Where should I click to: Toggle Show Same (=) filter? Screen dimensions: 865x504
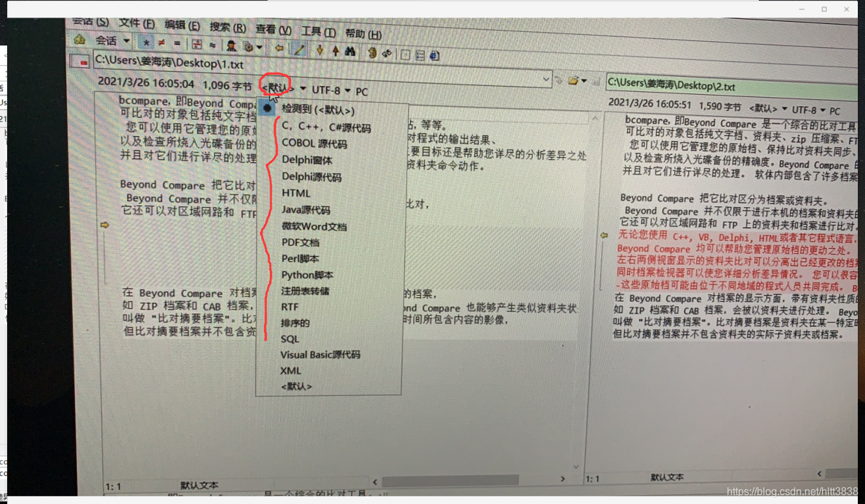(x=177, y=44)
